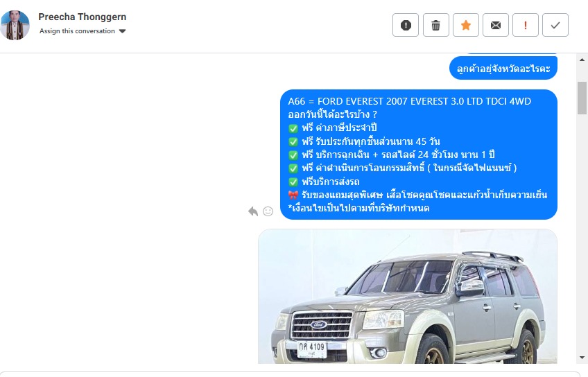
Task: Mark conversation as unread with envelope icon
Action: tap(495, 25)
